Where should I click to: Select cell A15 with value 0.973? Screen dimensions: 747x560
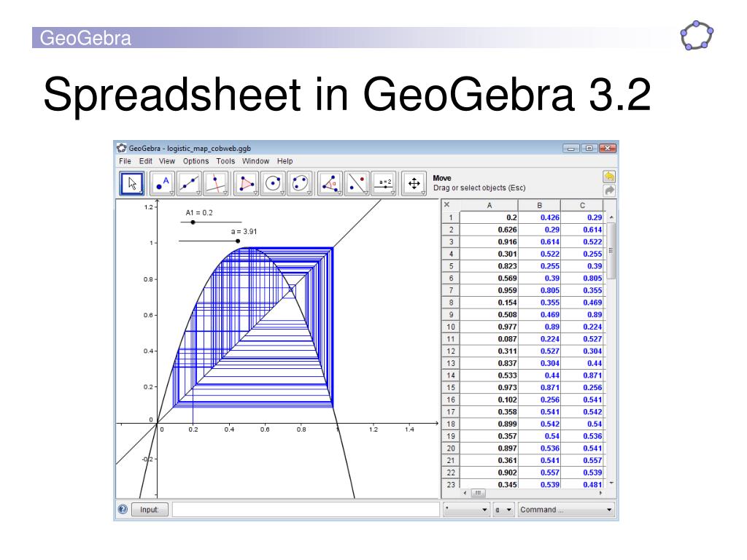pos(489,387)
